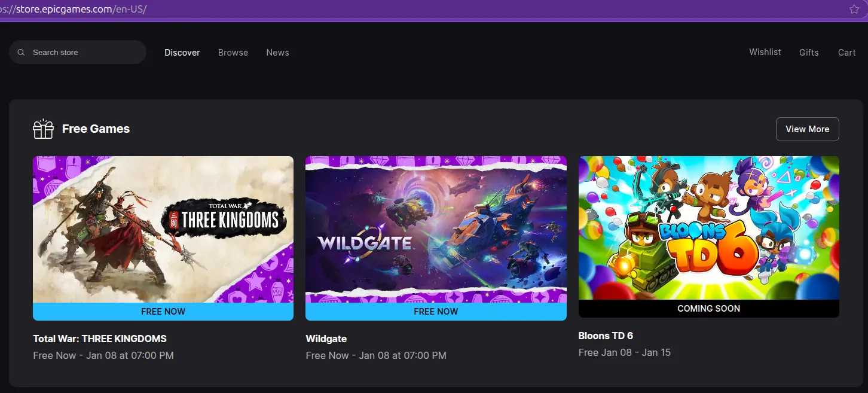This screenshot has width=868, height=393.
Task: Open the Wildgate game artwork
Action: (x=436, y=230)
